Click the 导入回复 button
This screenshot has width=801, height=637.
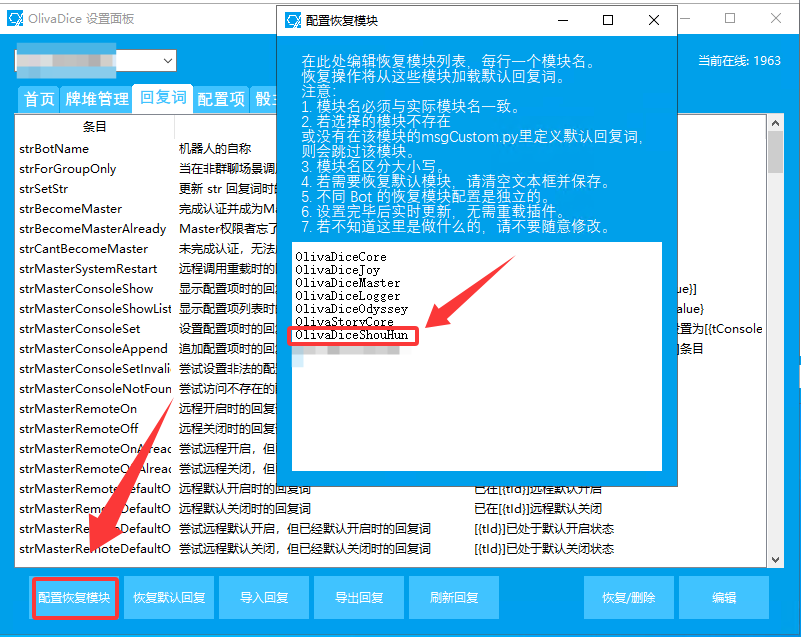pyautogui.click(x=264, y=598)
